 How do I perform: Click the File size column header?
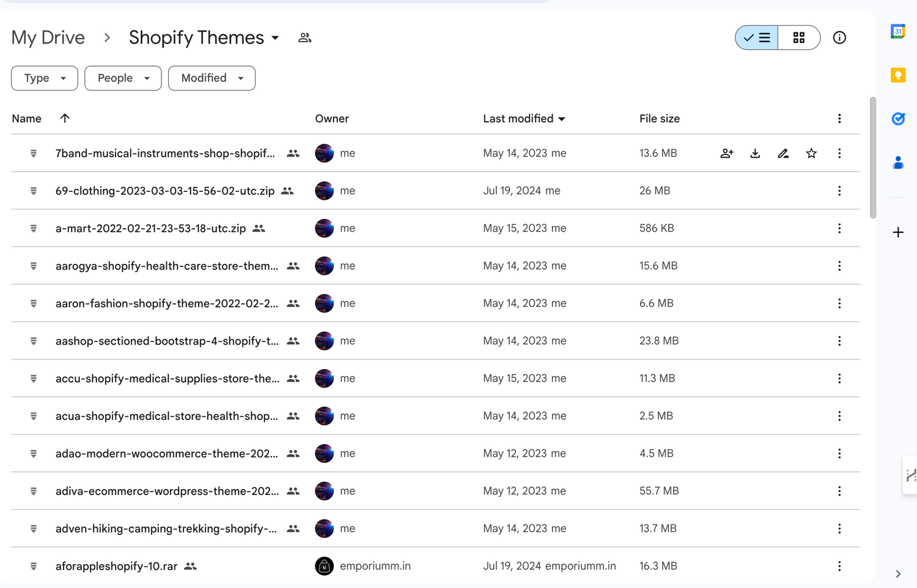660,119
